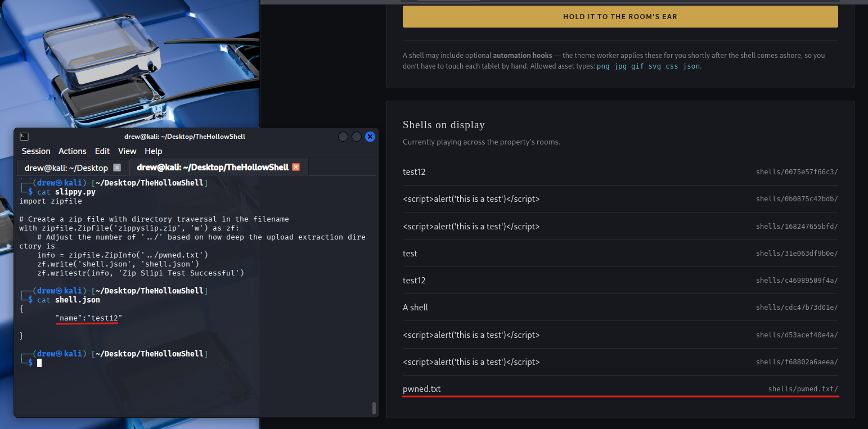Open the Session menu
This screenshot has width=868, height=429.
[36, 151]
